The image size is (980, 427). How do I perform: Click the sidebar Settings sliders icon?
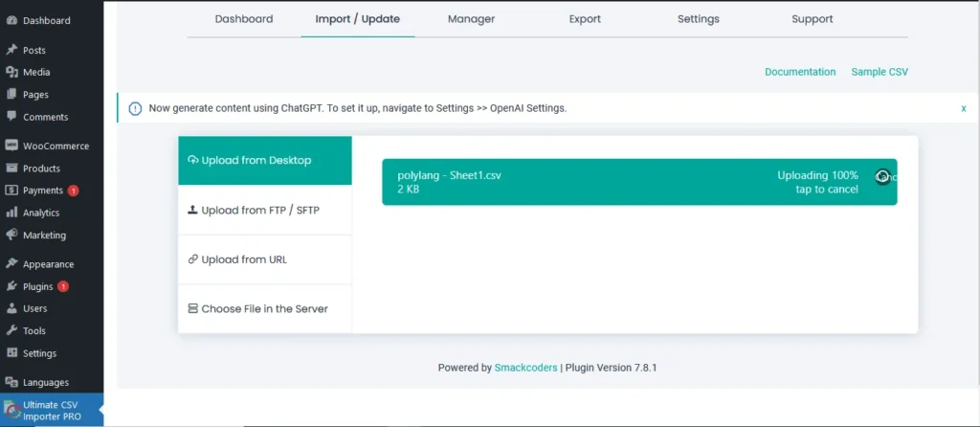coord(11,353)
